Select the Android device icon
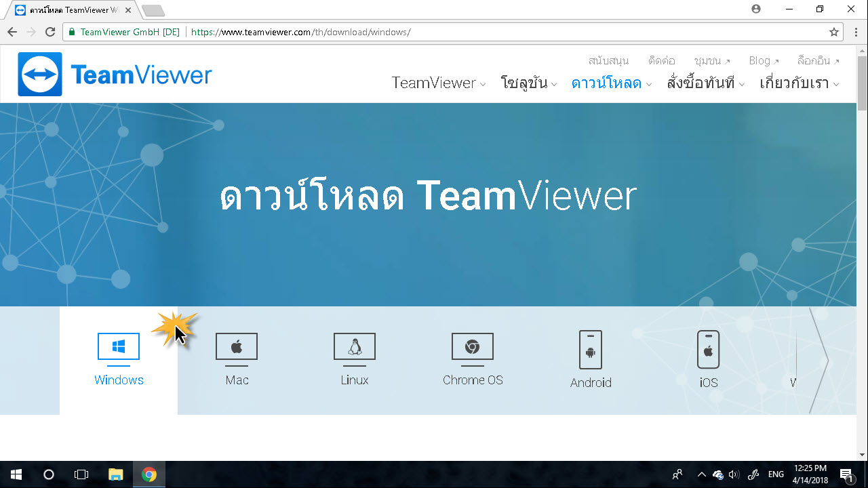The image size is (868, 488). pyautogui.click(x=591, y=350)
